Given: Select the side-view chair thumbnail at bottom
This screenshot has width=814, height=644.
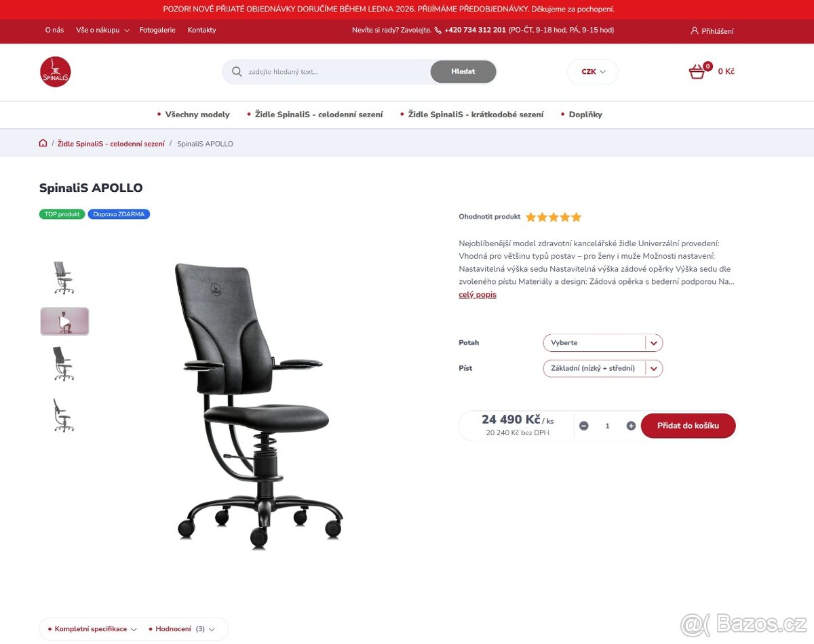Looking at the screenshot, I should tap(64, 415).
